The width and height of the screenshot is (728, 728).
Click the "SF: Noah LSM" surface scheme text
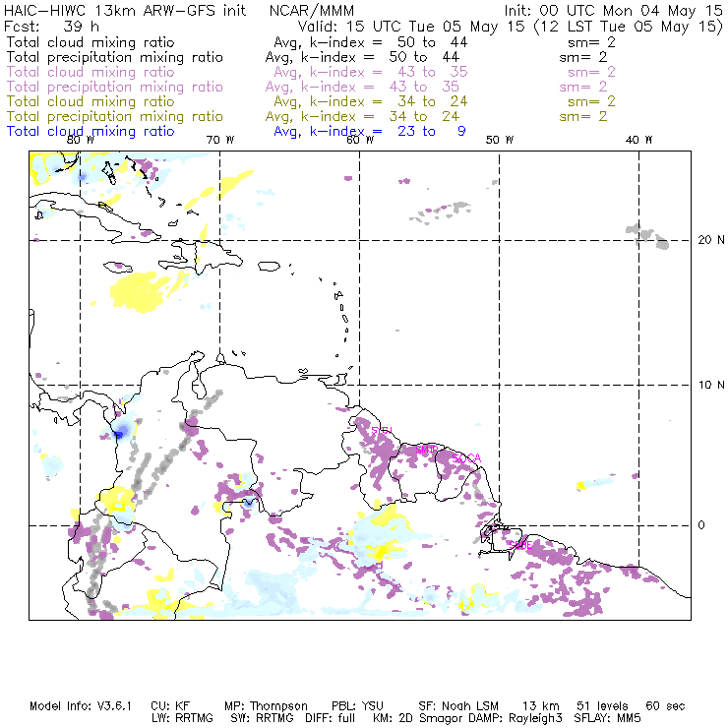click(x=458, y=706)
